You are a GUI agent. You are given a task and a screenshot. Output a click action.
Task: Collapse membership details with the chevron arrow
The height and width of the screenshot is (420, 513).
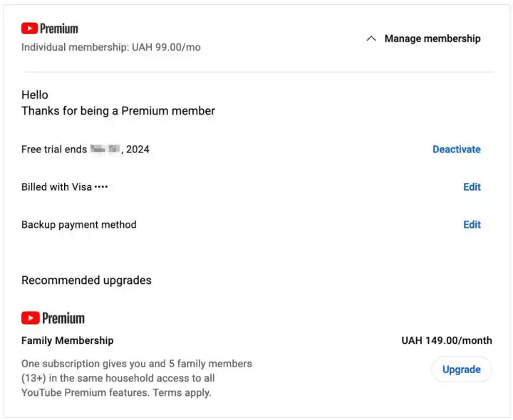pyautogui.click(x=370, y=39)
